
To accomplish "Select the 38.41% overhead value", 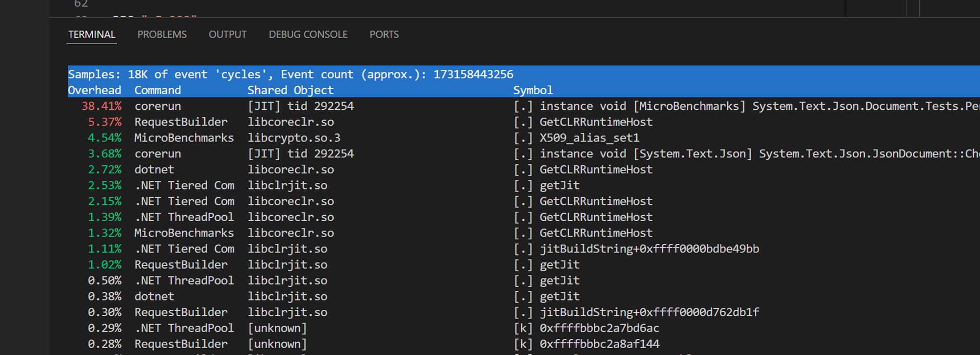I will 102,106.
